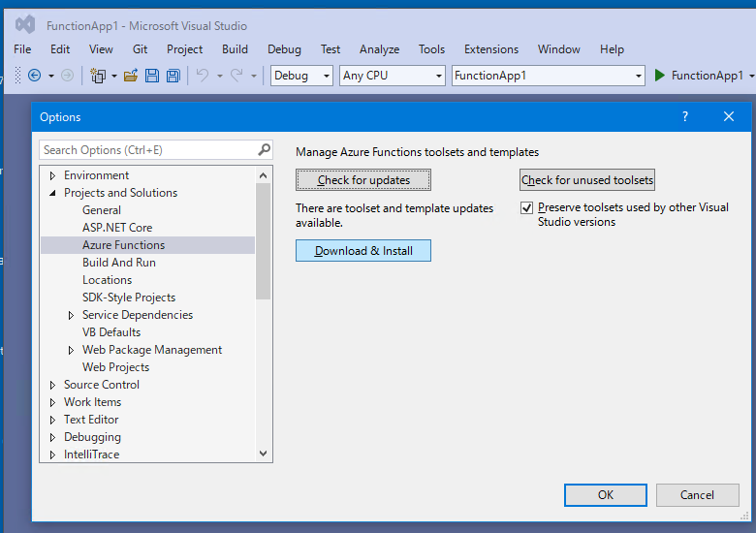The width and height of the screenshot is (756, 533).
Task: Open the New Project dropdown arrow
Action: 114,77
